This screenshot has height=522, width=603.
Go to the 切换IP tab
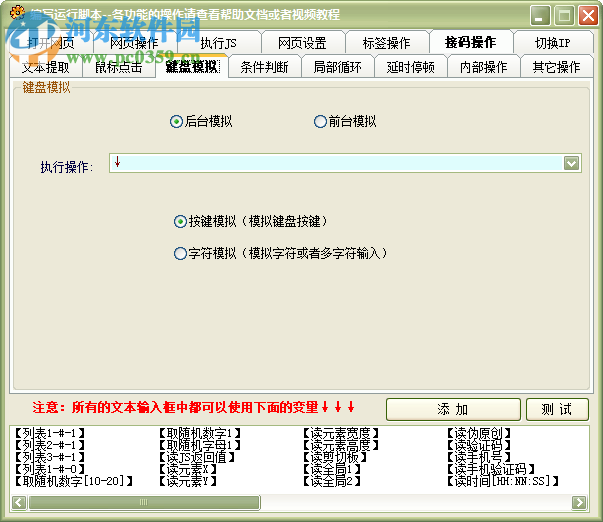tap(553, 43)
